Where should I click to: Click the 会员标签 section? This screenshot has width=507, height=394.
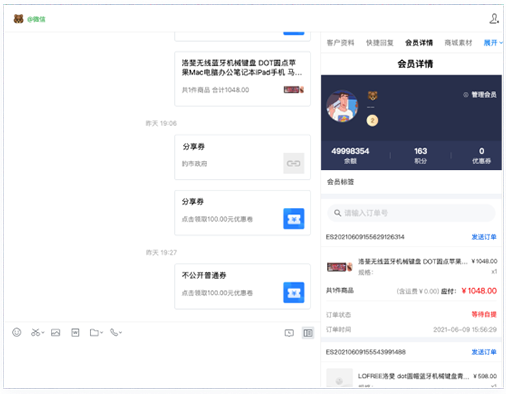point(340,182)
